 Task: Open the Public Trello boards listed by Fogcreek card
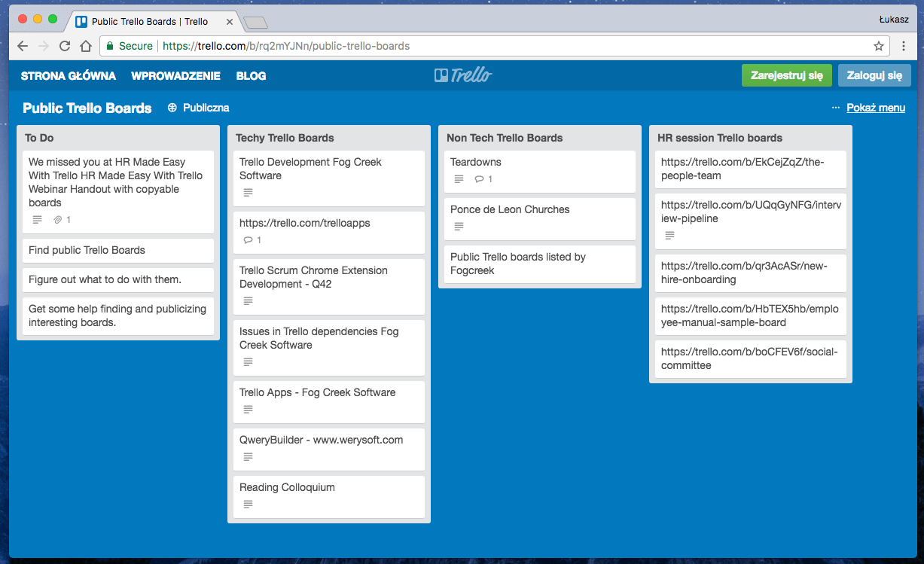point(540,264)
